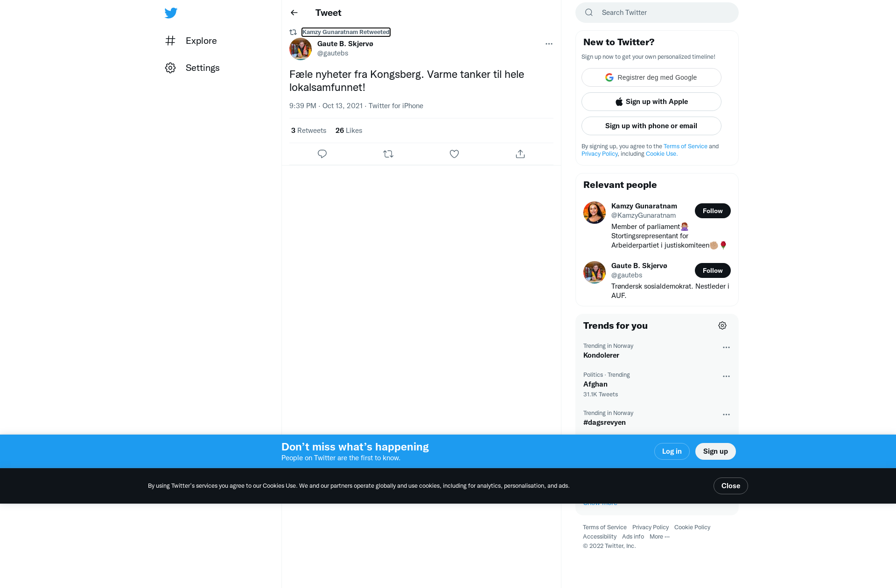Click Sign up with Apple
This screenshot has height=588, width=896.
651,102
